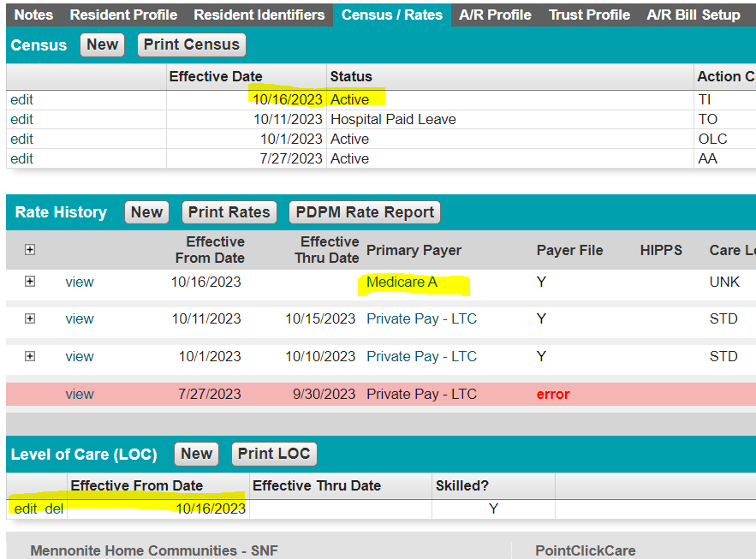756x559 pixels.
Task: Switch to A/R Bill Setup tab
Action: tap(693, 15)
